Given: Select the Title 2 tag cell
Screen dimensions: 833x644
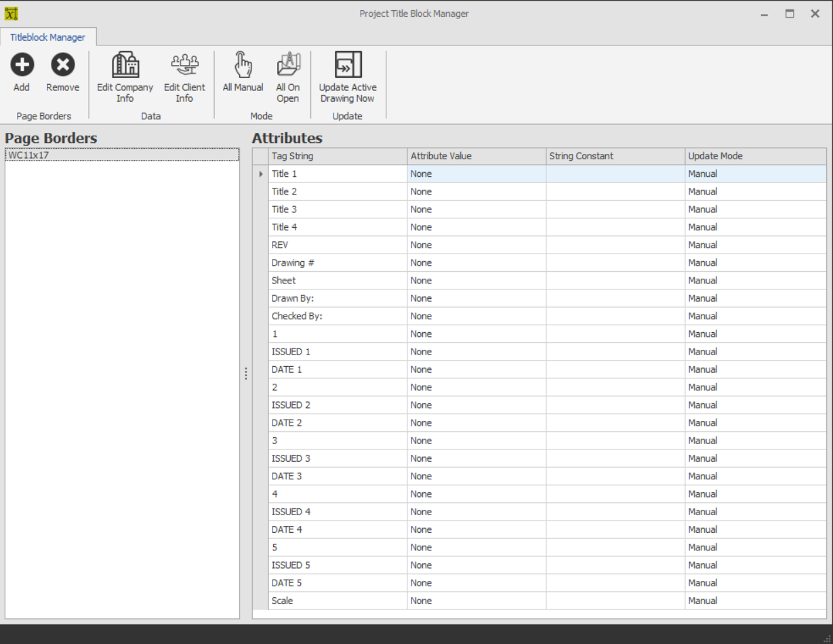Looking at the screenshot, I should 338,192.
